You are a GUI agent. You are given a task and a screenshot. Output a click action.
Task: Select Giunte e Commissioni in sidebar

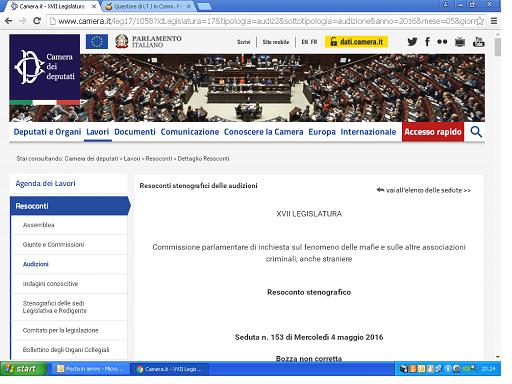tap(53, 245)
